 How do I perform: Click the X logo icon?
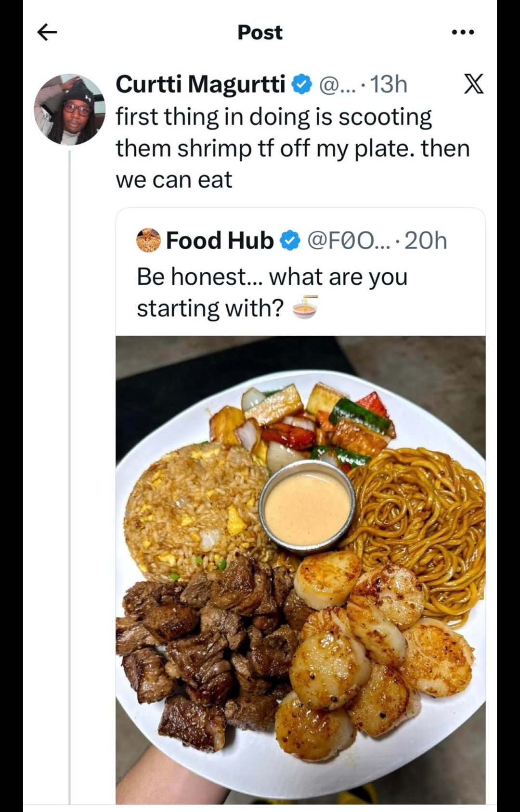473,85
